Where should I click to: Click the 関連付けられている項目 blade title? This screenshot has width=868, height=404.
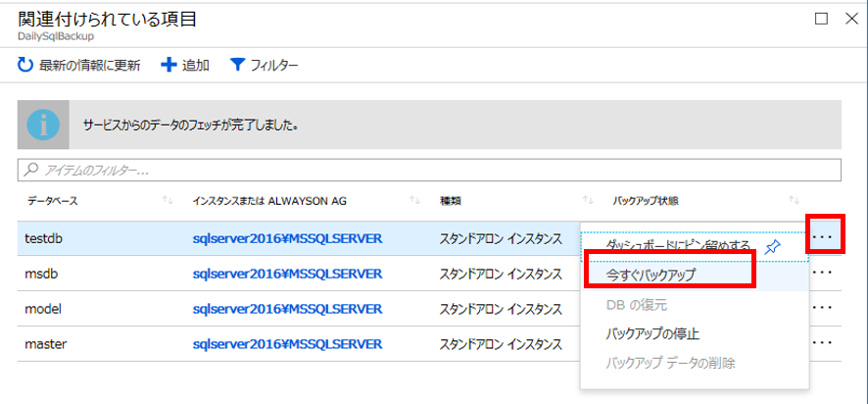pos(108,19)
